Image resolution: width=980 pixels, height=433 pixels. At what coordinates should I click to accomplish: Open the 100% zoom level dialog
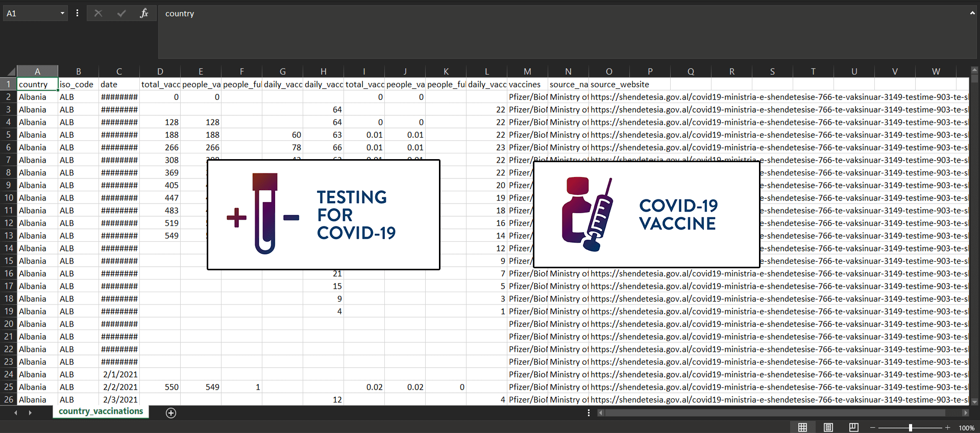click(966, 428)
